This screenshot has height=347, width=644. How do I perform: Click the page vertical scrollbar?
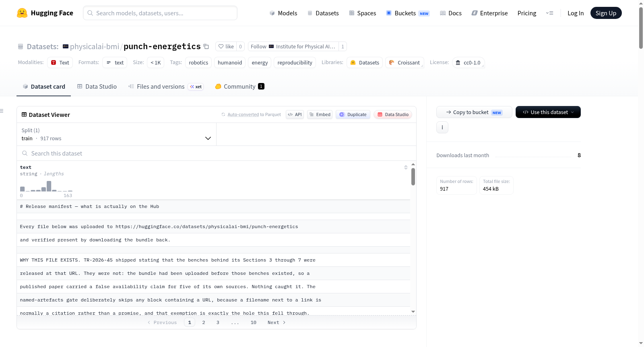point(641,28)
